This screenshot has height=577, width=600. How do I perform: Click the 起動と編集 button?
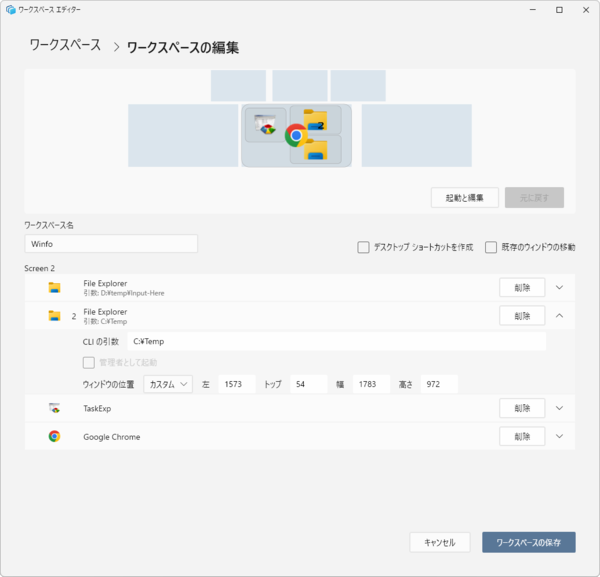[465, 197]
